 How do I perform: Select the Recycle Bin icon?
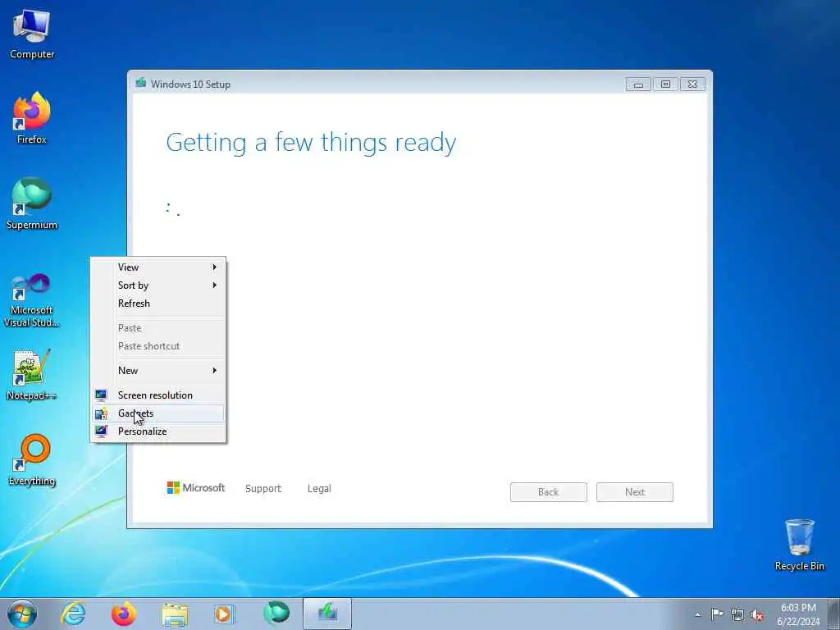[x=799, y=545]
